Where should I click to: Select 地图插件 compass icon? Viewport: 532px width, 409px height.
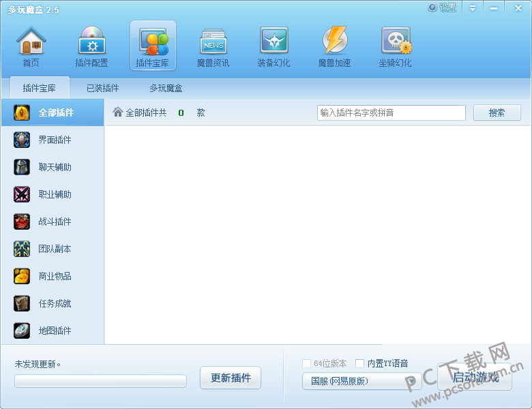click(x=22, y=331)
